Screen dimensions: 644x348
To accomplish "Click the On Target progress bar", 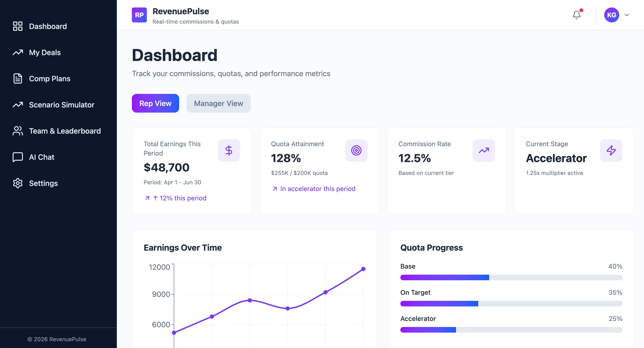I will tap(511, 304).
